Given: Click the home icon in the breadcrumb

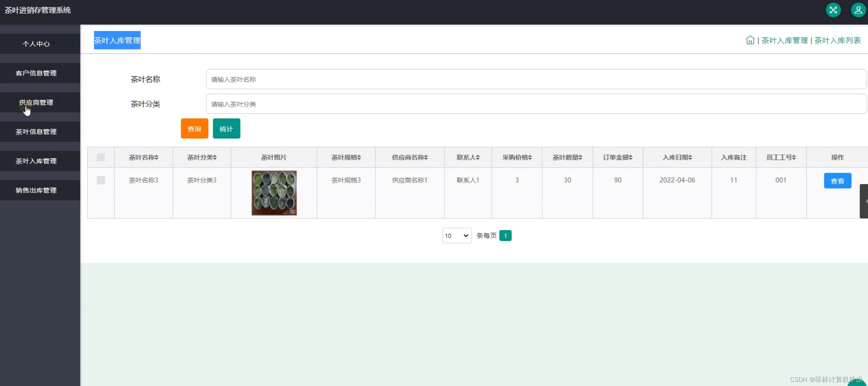Looking at the screenshot, I should 750,40.
